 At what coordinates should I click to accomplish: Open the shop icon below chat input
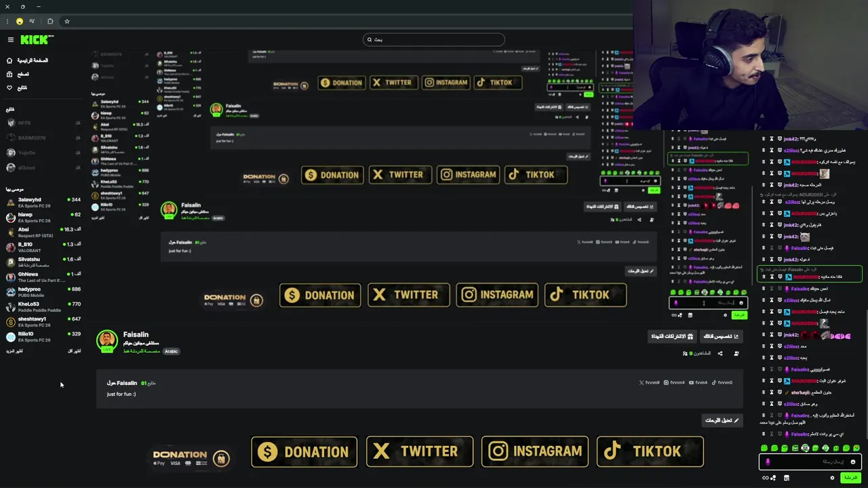click(787, 478)
